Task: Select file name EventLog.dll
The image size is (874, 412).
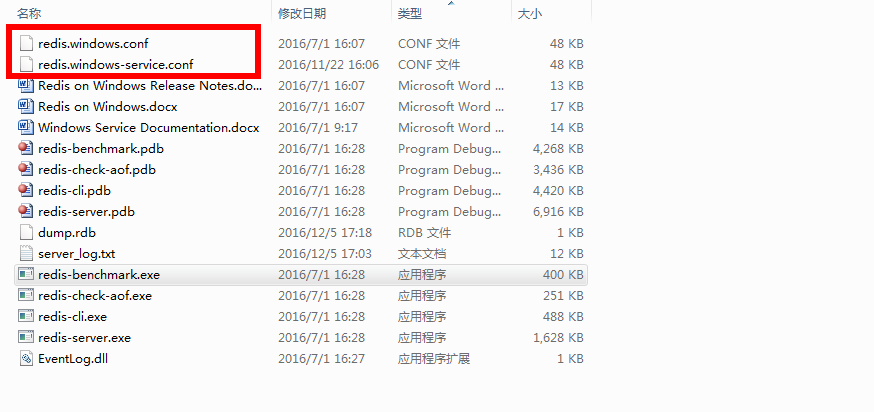Action: [x=73, y=358]
